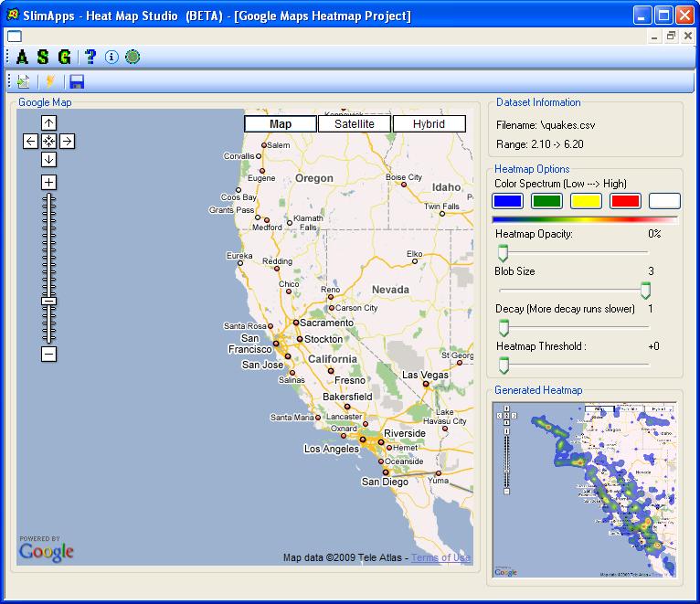Pick the yellow spectrum color swatch
Viewport: 700px width, 604px height.
[586, 201]
